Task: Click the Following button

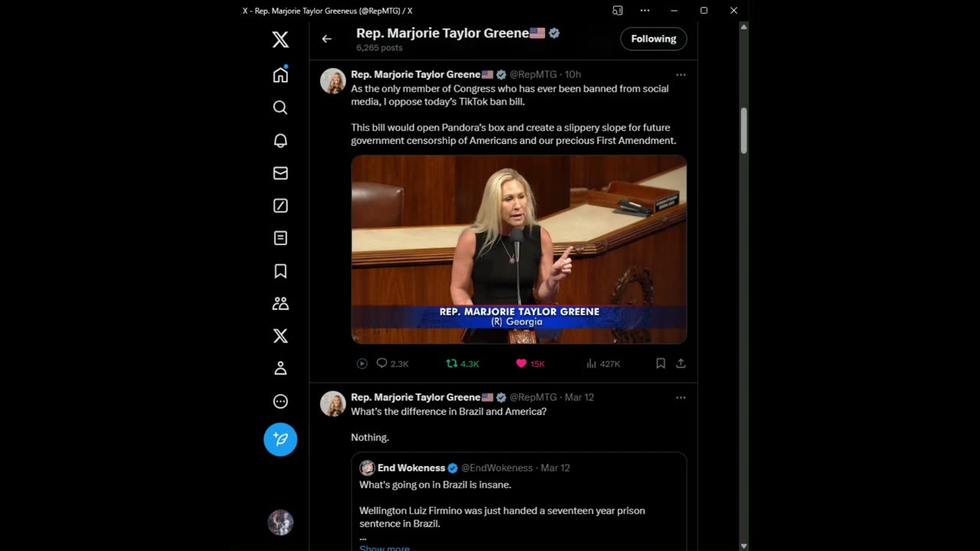Action: tap(653, 39)
